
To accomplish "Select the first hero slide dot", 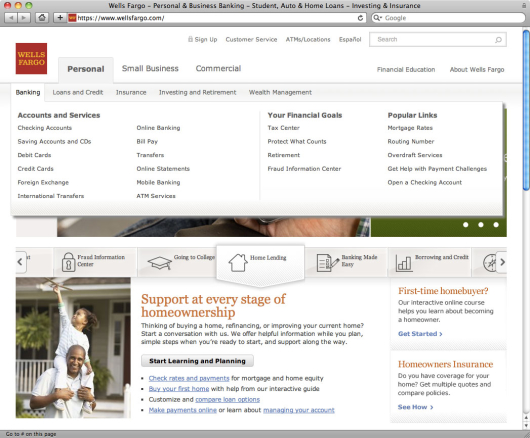I will [465, 224].
